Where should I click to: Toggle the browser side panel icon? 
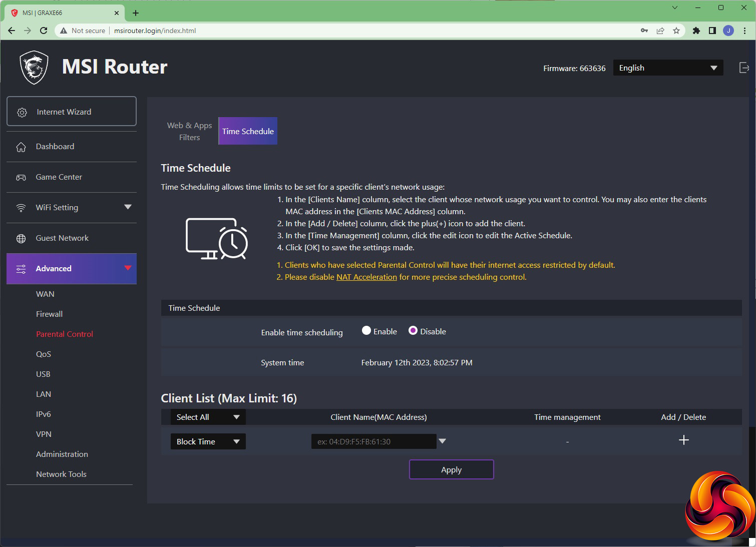[x=712, y=31]
